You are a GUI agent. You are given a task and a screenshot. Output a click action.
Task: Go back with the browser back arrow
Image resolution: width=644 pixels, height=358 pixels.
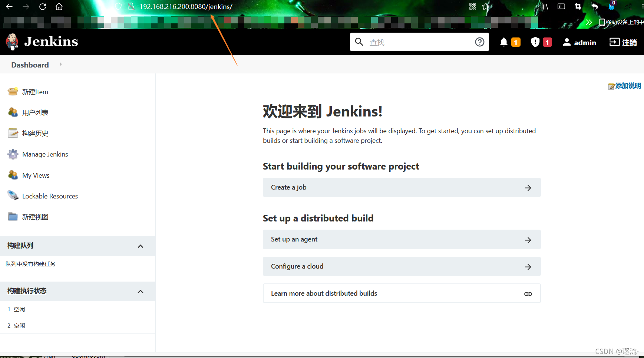tap(9, 7)
